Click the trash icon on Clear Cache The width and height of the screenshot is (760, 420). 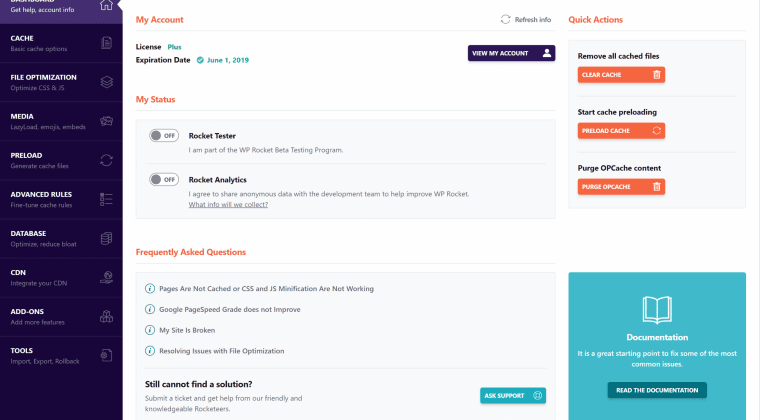coord(657,75)
